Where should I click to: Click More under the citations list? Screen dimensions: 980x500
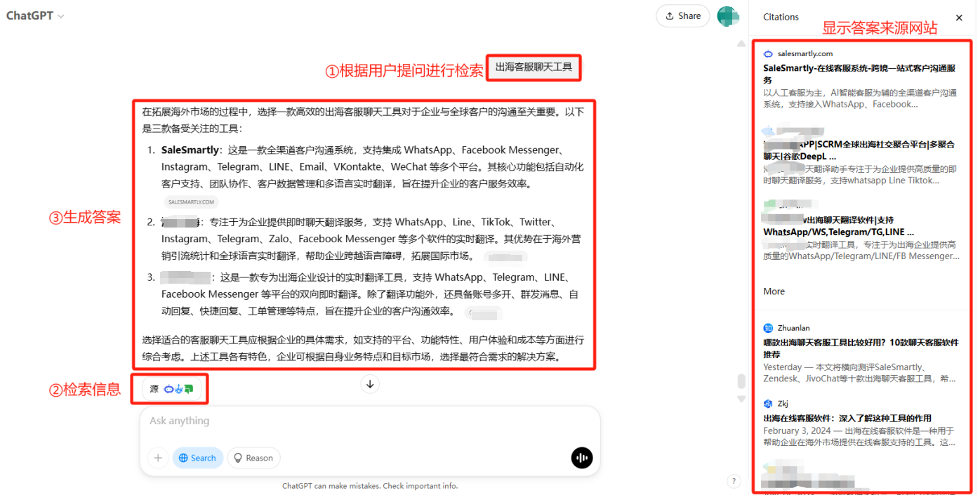coord(774,291)
